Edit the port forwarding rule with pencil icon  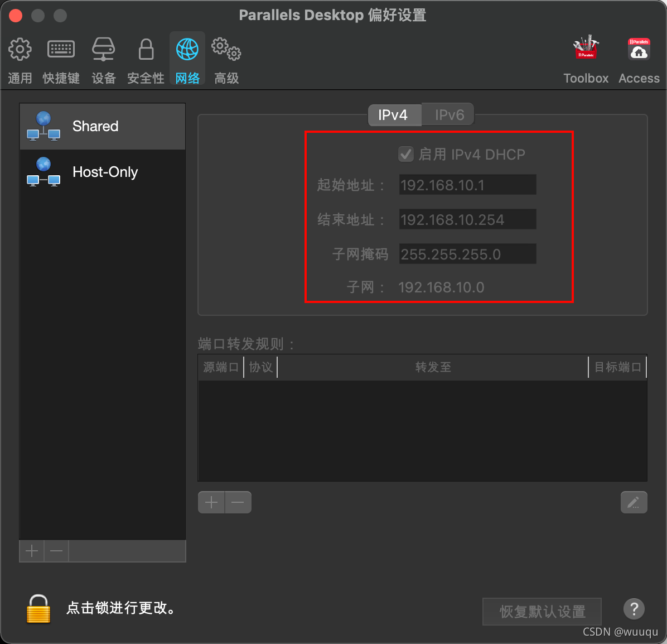[x=634, y=502]
